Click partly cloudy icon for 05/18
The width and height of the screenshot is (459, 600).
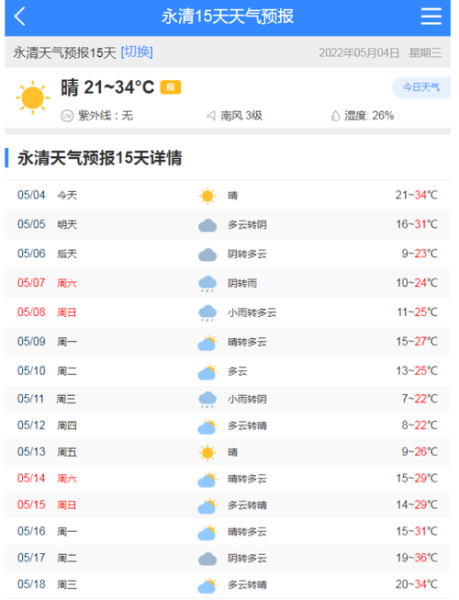pyautogui.click(x=207, y=585)
